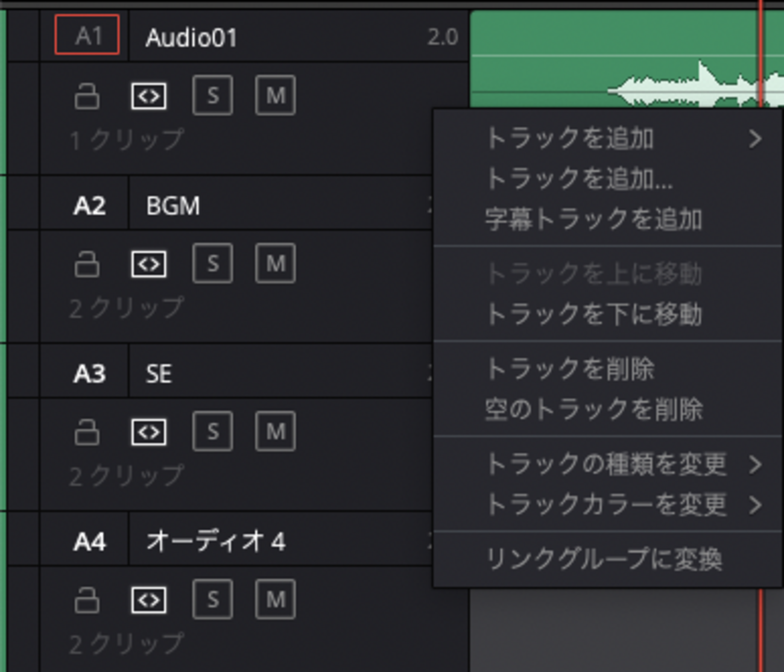Select the A1 track destination indicator
Image resolution: width=784 pixels, height=672 pixels.
(87, 36)
